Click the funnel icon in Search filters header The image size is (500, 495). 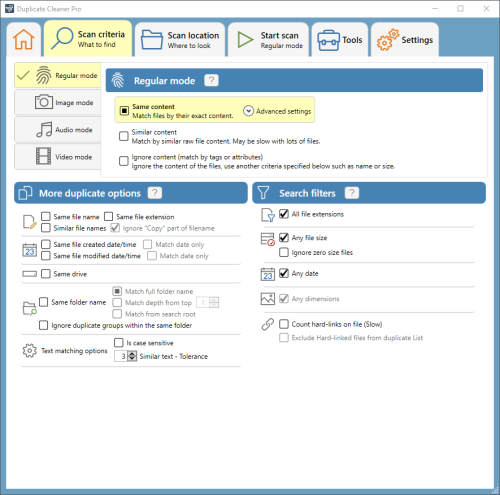[x=263, y=193]
